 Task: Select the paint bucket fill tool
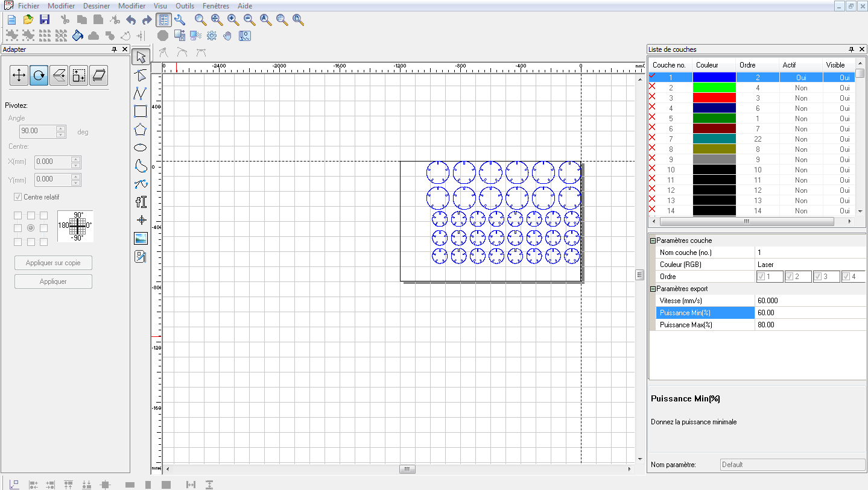[x=77, y=36]
